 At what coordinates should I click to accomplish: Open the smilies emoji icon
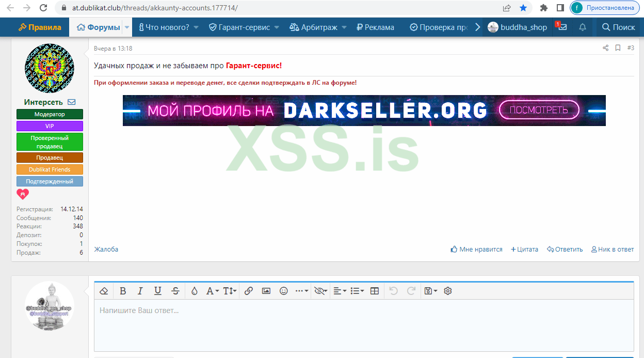point(283,291)
